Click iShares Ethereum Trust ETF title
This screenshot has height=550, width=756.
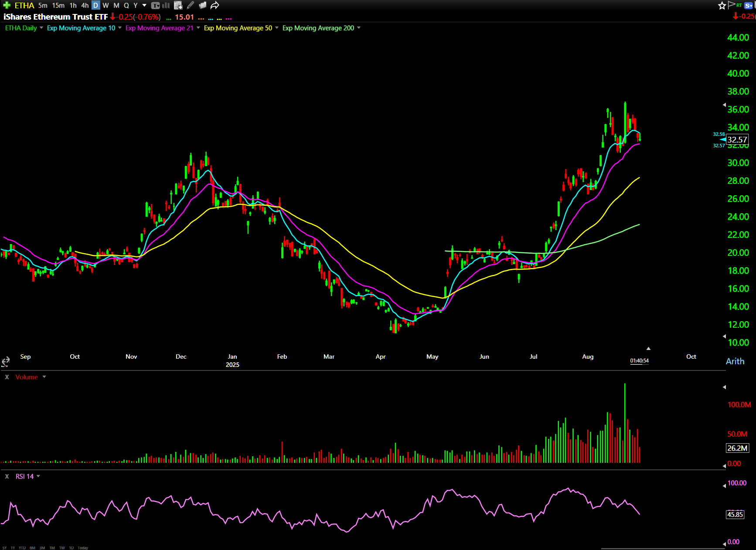click(55, 17)
